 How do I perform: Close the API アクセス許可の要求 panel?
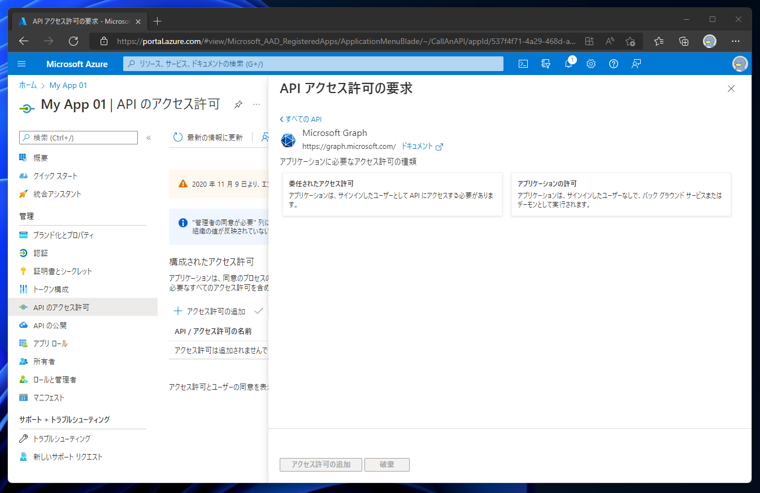(x=731, y=89)
